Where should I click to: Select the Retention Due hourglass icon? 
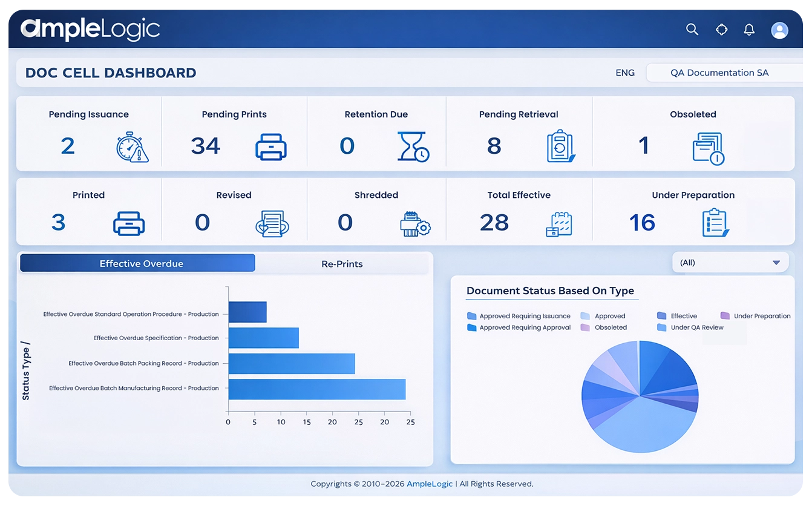(x=413, y=147)
